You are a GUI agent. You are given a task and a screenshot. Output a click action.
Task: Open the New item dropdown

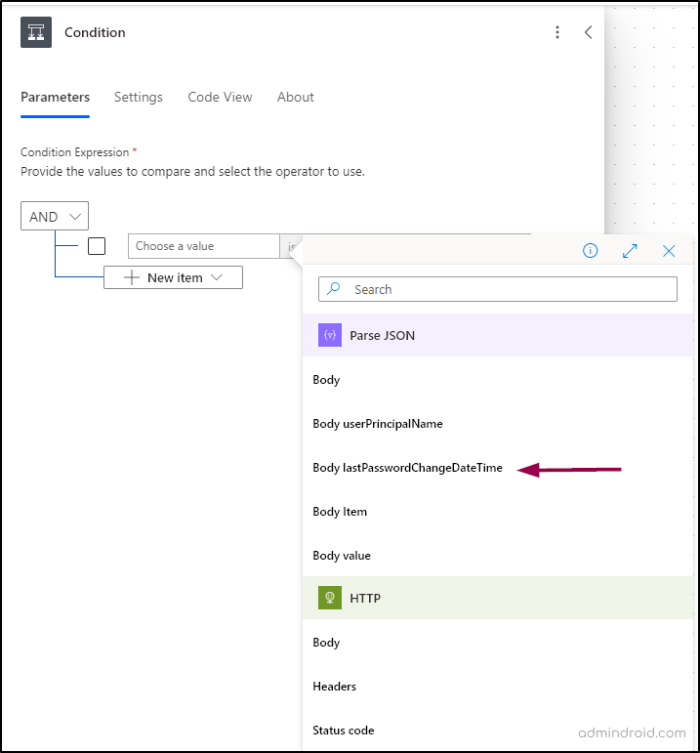pos(174,277)
